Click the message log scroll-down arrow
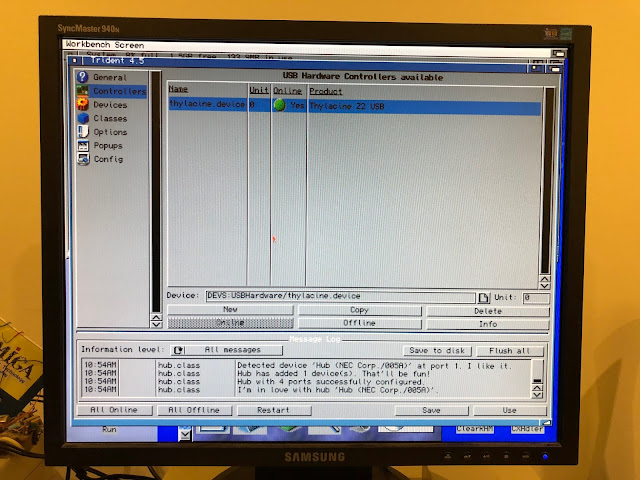Viewport: 640px width, 480px height. tap(538, 395)
